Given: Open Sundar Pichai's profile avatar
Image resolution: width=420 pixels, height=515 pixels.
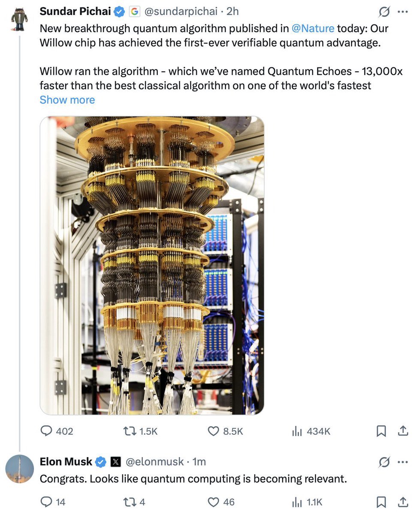Looking at the screenshot, I should point(19,18).
